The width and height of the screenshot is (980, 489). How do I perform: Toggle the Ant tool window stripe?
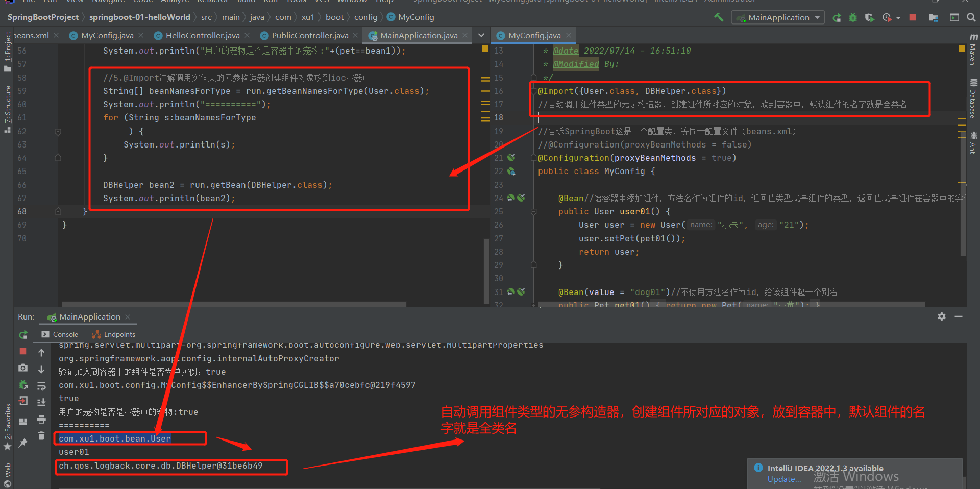click(973, 142)
